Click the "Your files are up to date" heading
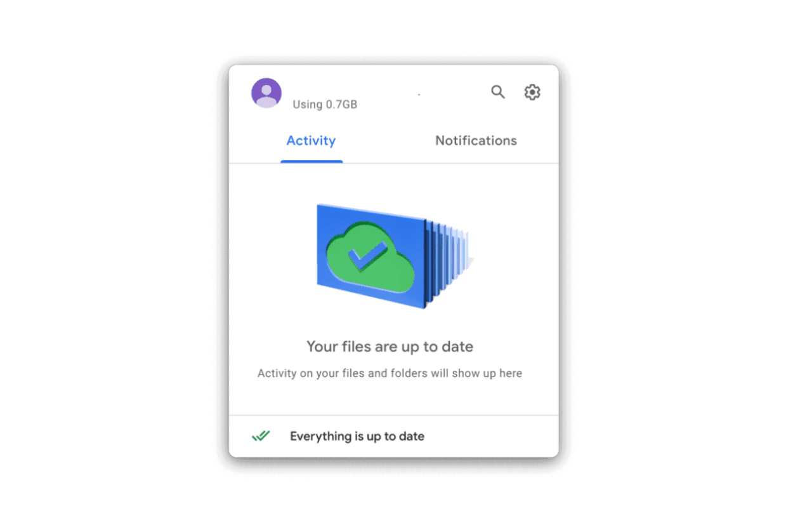The height and width of the screenshot is (509, 812). coord(390,347)
